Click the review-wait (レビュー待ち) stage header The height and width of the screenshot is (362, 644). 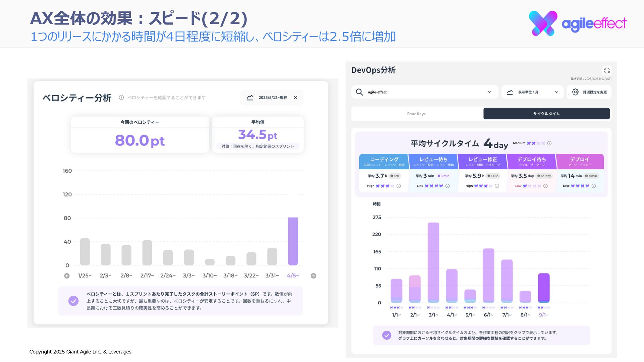433,161
